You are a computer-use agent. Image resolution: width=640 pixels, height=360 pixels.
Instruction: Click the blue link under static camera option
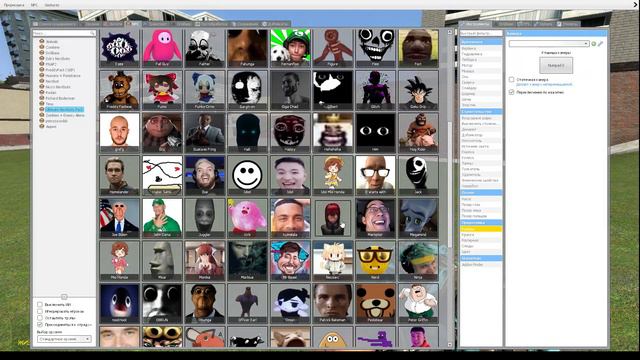pyautogui.click(x=544, y=84)
